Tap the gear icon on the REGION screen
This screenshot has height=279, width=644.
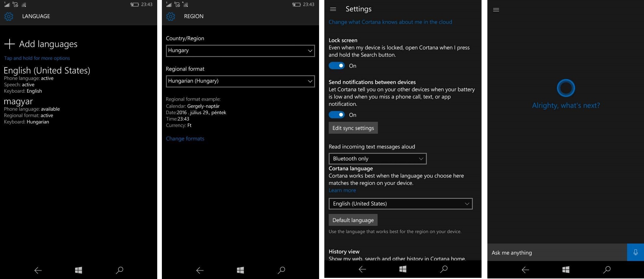coord(171,16)
